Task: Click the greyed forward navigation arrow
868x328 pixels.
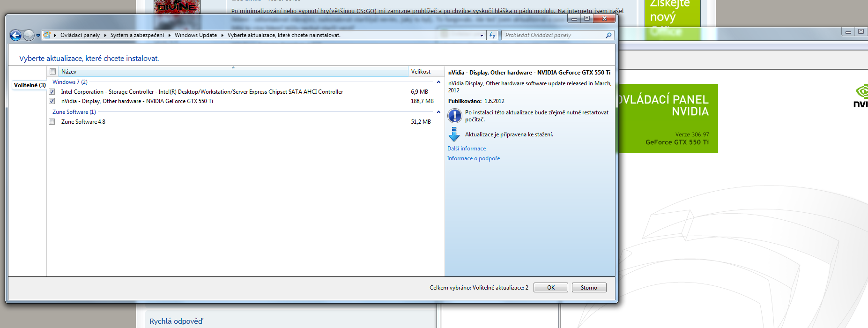Action: (29, 35)
